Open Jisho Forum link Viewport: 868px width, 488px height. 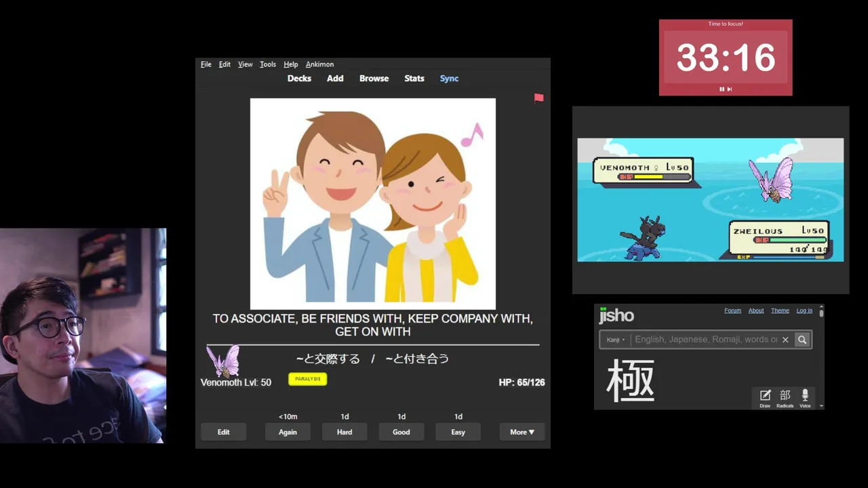coord(732,310)
